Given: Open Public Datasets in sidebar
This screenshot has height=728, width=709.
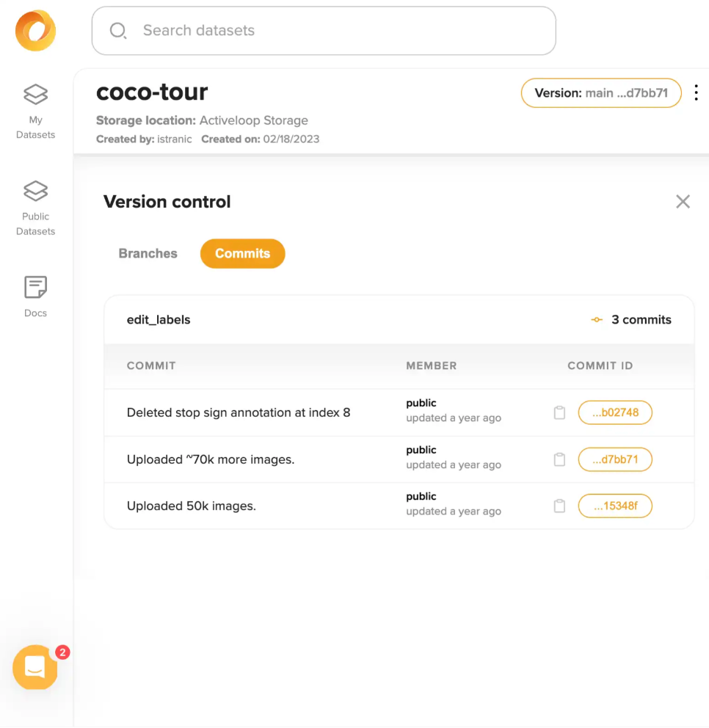Looking at the screenshot, I should coord(35,207).
